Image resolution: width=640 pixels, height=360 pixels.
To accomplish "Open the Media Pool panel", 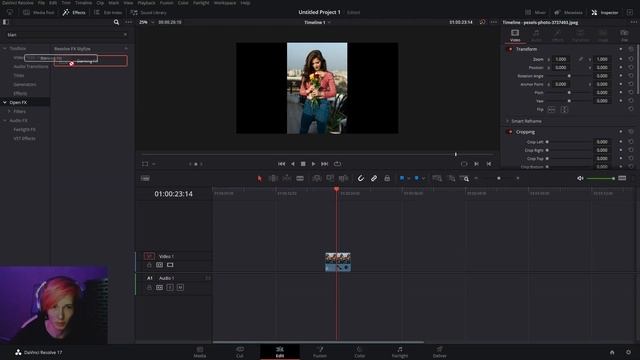I will point(39,13).
